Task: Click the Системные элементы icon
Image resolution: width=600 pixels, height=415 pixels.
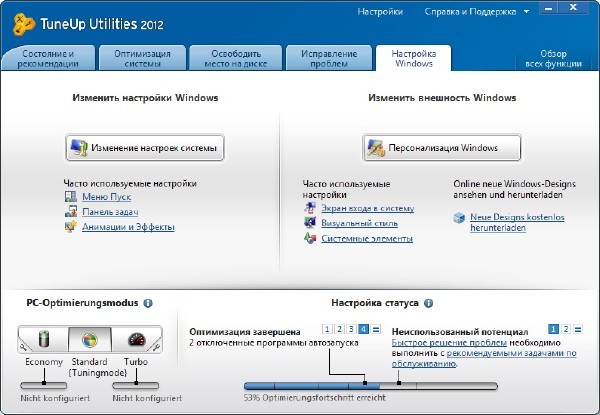Action: pyautogui.click(x=310, y=238)
